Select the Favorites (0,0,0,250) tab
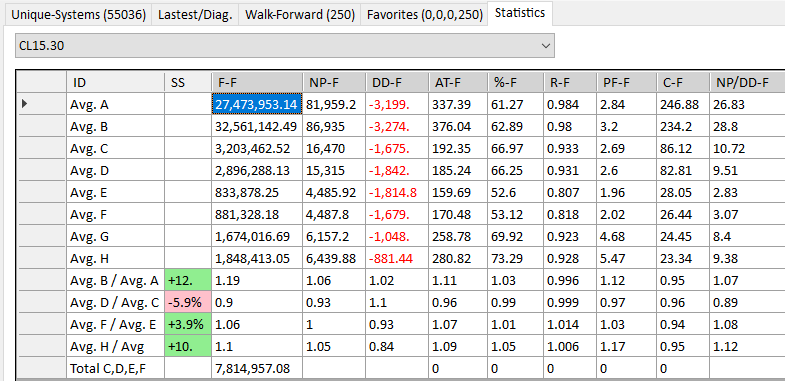This screenshot has width=785, height=381. [425, 15]
